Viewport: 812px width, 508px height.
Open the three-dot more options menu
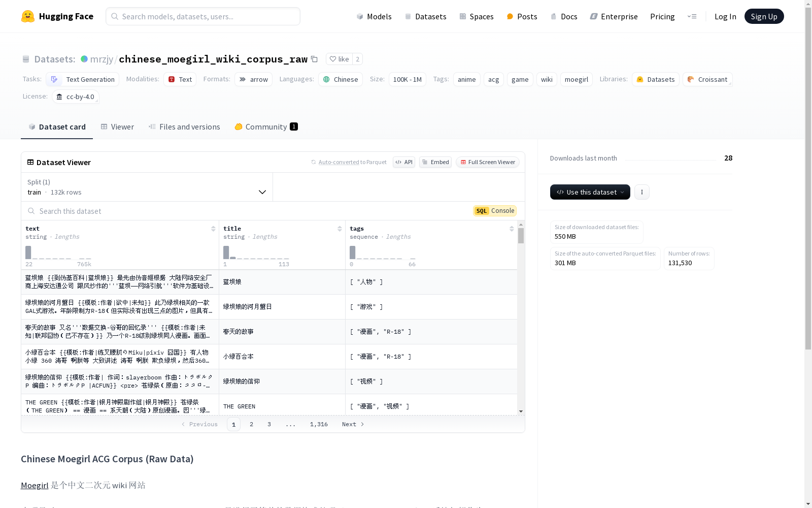tap(642, 192)
